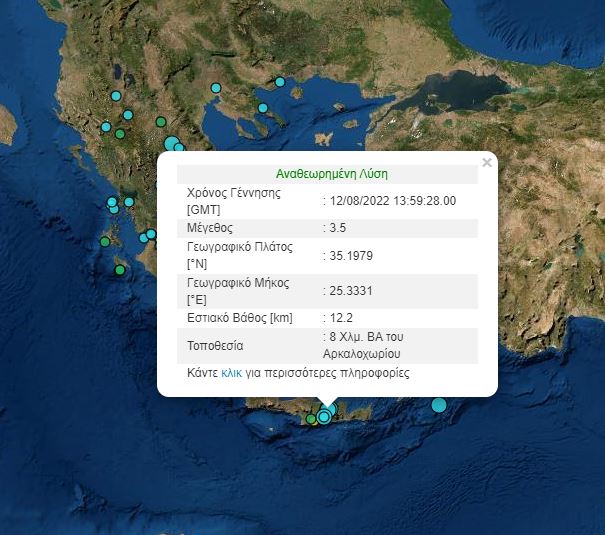605x535 pixels.
Task: Select the green quake marker on southern Crete
Action: click(x=311, y=419)
